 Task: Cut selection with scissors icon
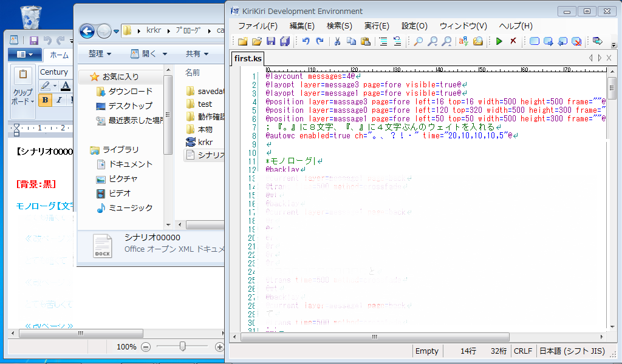coord(337,41)
